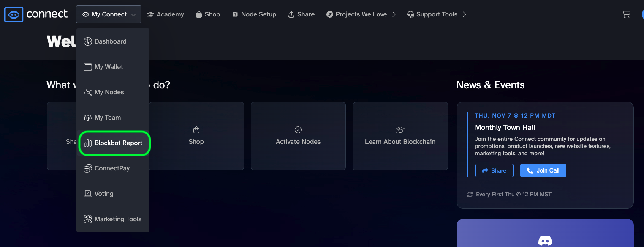Click the shopping bag navbar icon
The width and height of the screenshot is (644, 247).
pos(198,14)
